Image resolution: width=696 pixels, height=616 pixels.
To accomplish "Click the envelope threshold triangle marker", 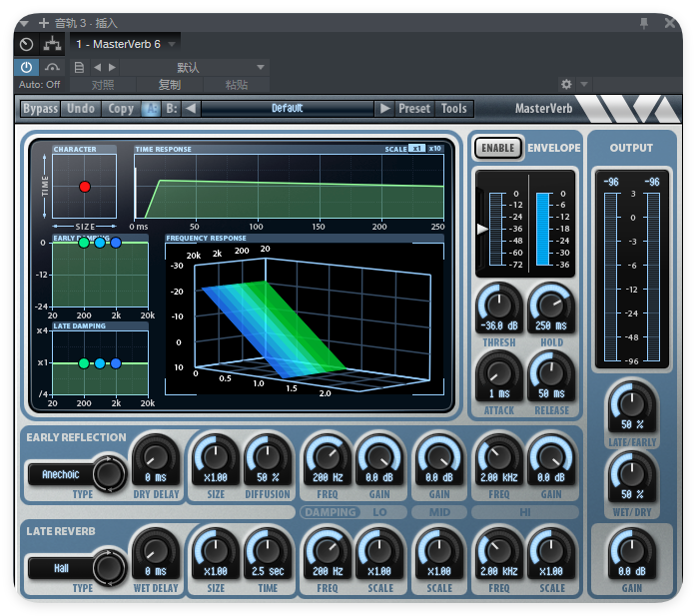I will click(482, 229).
